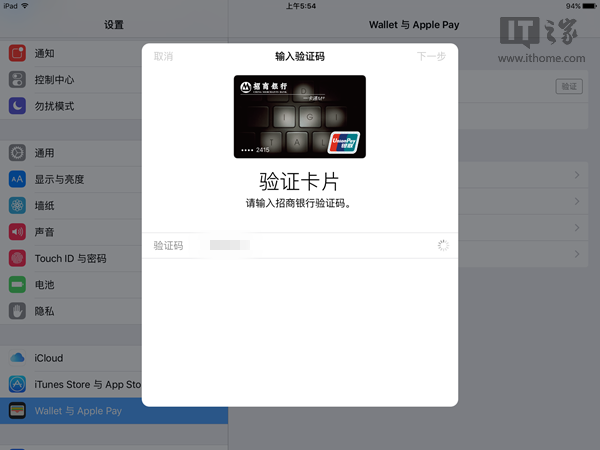Image resolution: width=600 pixels, height=450 pixels.
Task: Tap the 显示与亮度 AA icon
Action: pyautogui.click(x=17, y=179)
